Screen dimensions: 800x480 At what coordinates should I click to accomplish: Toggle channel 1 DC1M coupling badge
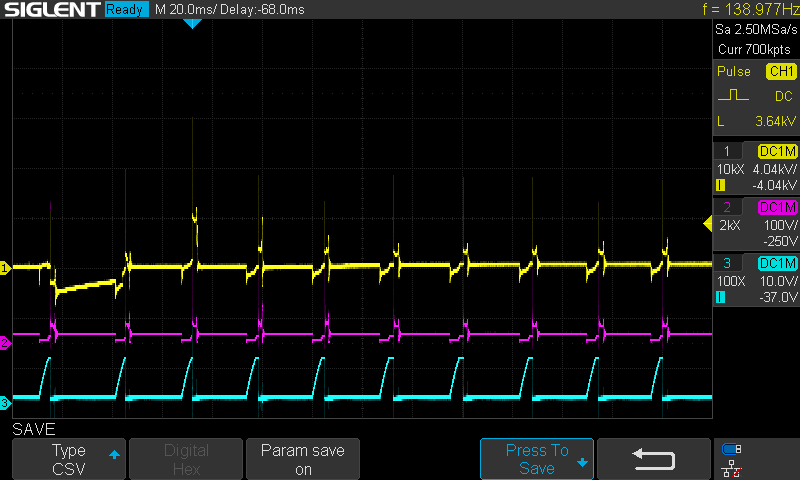tap(776, 151)
